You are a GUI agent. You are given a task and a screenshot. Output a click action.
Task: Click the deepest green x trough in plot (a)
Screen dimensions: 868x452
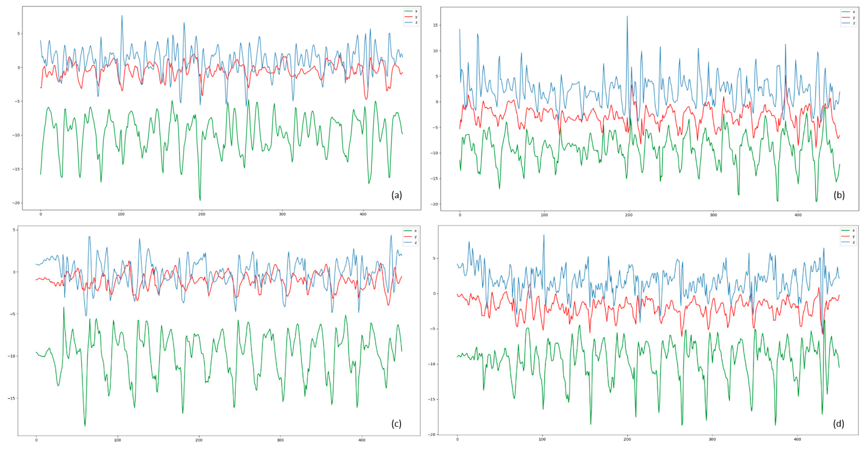tap(200, 200)
